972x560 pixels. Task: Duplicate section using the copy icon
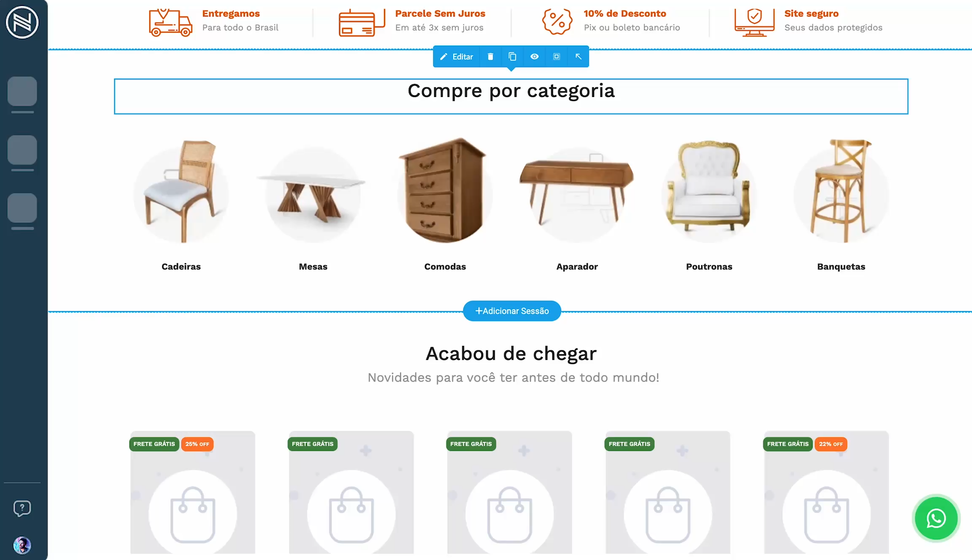point(512,57)
